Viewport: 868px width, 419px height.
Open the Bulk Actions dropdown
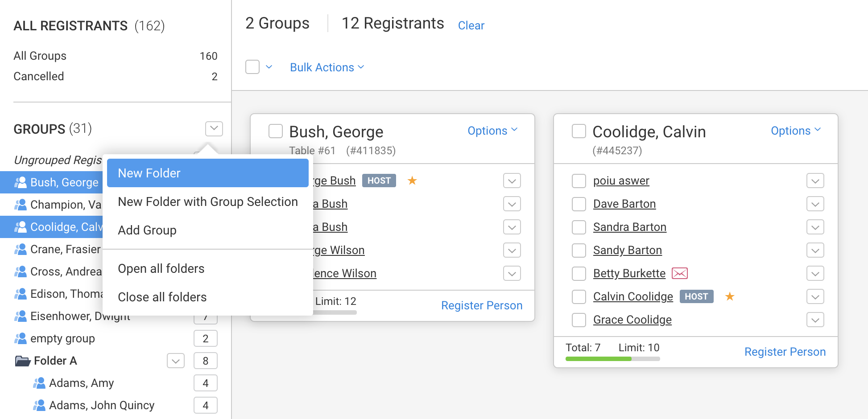tap(327, 67)
